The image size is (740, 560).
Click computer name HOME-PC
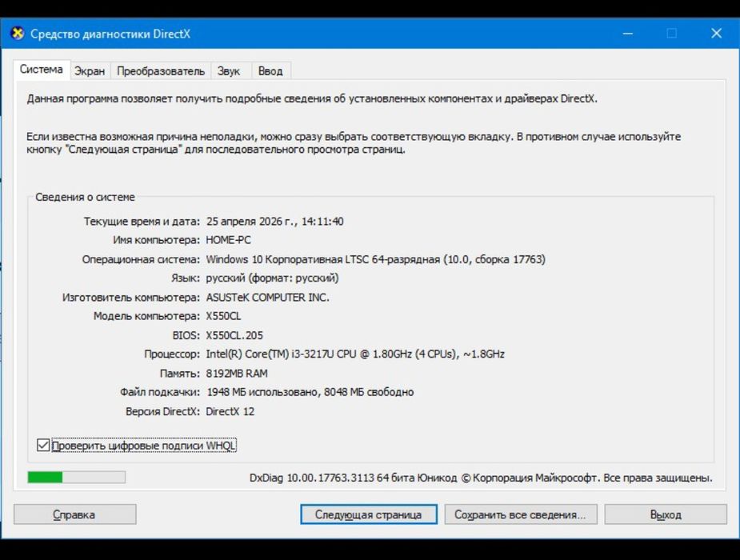point(229,240)
